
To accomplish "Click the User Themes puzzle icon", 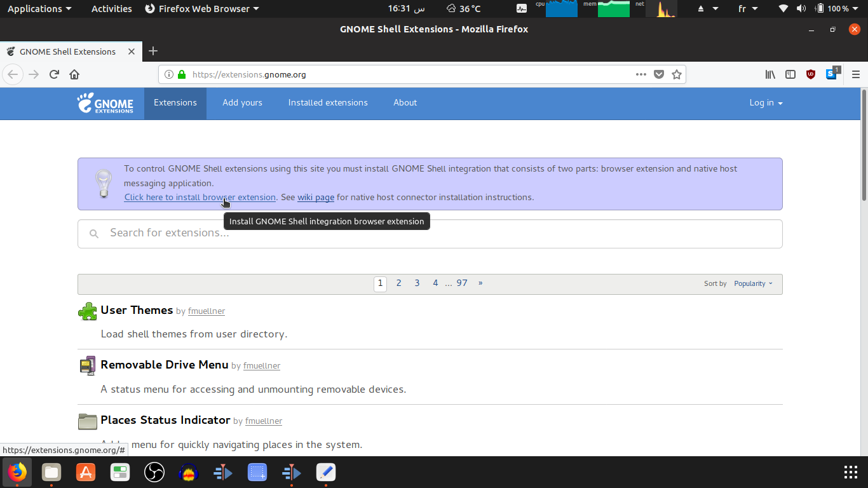I will coord(88,311).
